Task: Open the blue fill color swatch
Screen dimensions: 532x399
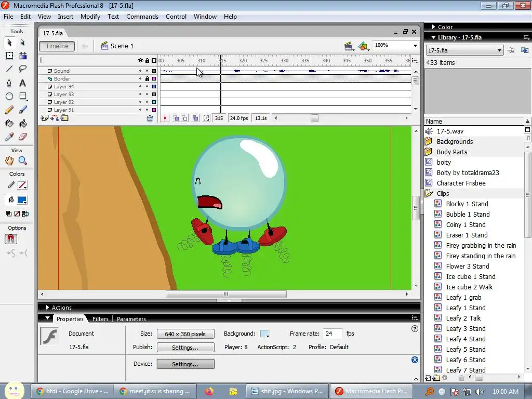Action: (22, 200)
